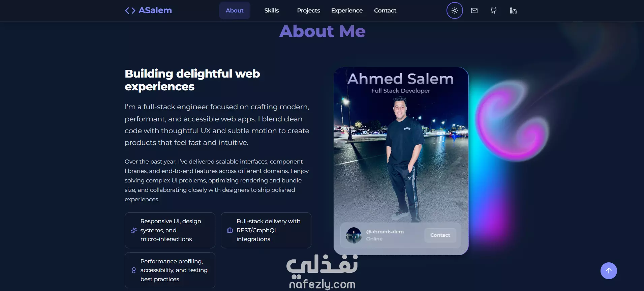The image size is (644, 291).
Task: Navigate to Experience section
Action: [347, 10]
